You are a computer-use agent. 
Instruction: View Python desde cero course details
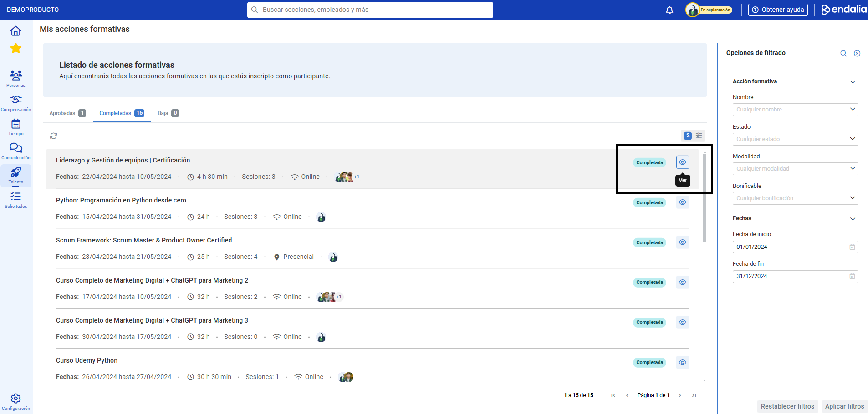coord(683,202)
